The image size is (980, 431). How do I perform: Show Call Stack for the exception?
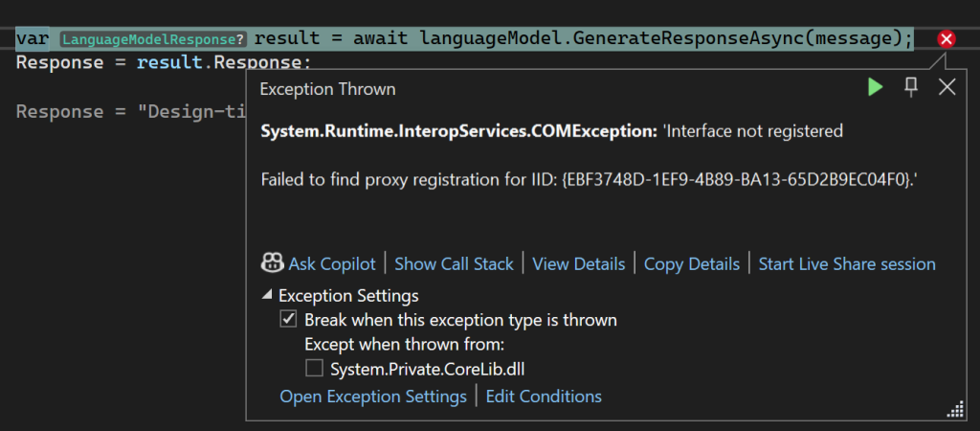coord(454,263)
